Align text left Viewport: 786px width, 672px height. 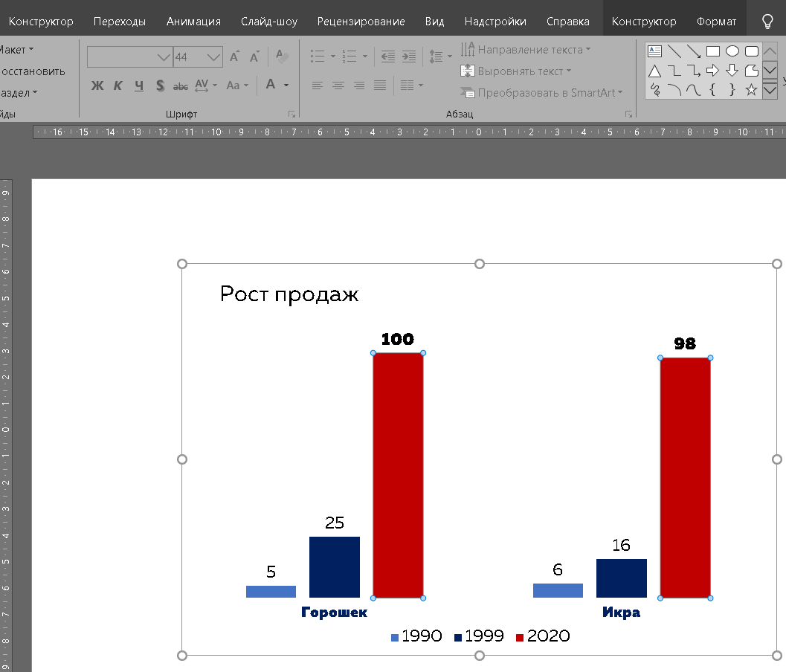tap(318, 85)
